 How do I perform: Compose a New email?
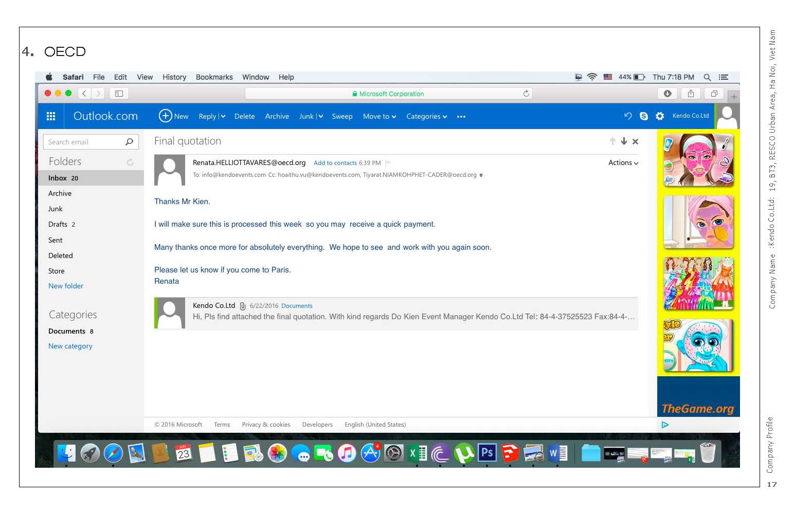[x=174, y=116]
